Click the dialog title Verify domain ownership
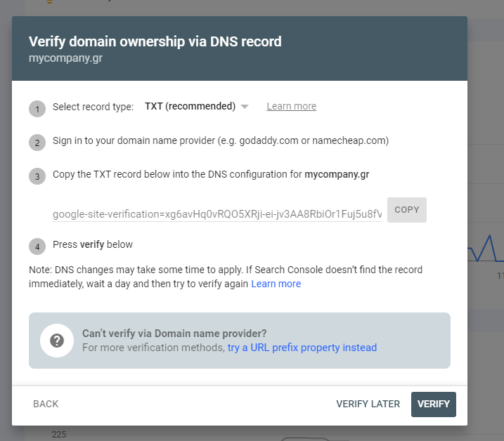 coord(155,41)
